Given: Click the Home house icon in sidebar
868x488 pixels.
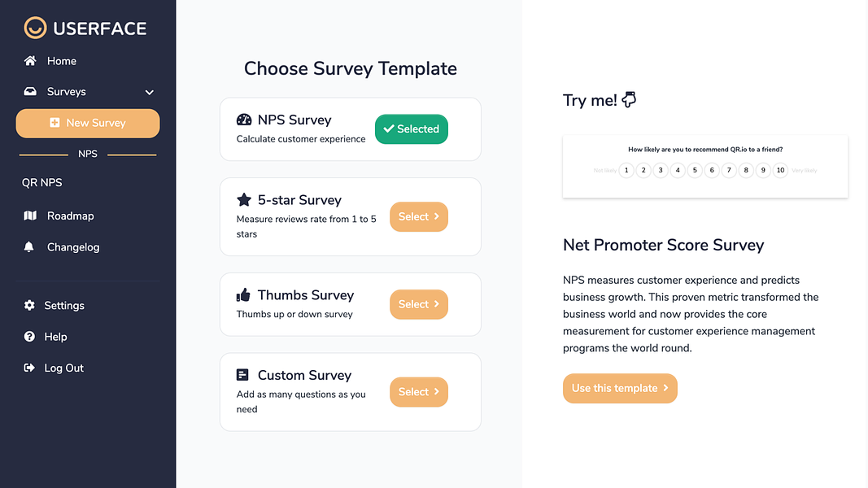Looking at the screenshot, I should (x=30, y=61).
